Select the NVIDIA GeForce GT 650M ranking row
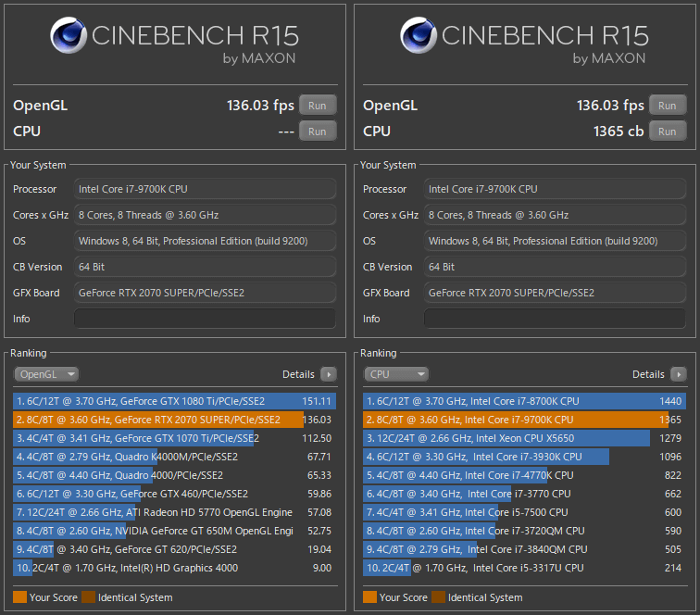The width and height of the screenshot is (700, 615). click(x=175, y=531)
